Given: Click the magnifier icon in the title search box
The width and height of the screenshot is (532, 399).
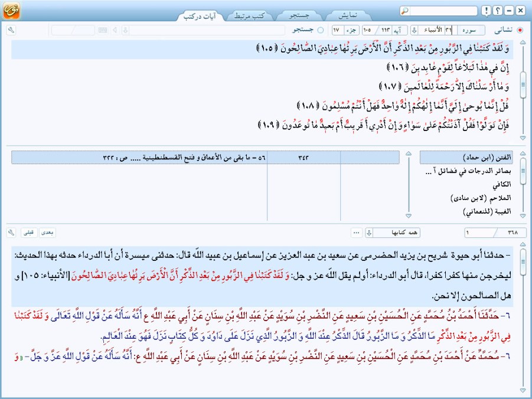Looking at the screenshot, I should coord(405,11).
